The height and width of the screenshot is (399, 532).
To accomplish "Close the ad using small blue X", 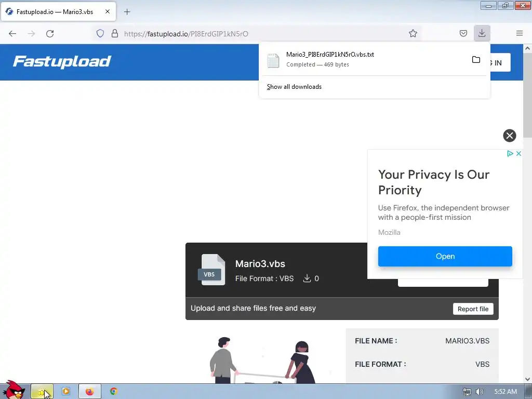I will pos(519,153).
